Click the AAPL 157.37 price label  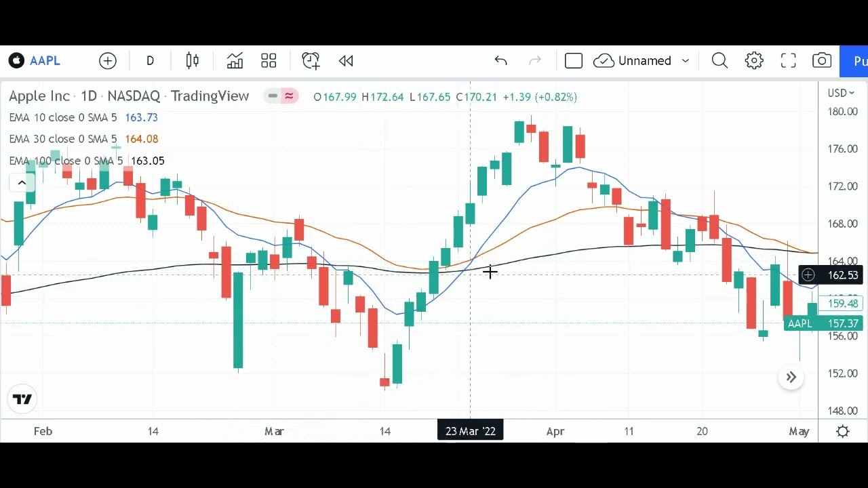(x=822, y=324)
